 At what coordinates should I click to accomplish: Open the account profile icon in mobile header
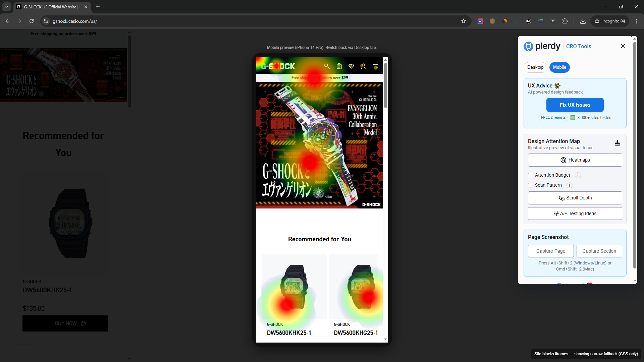point(363,66)
